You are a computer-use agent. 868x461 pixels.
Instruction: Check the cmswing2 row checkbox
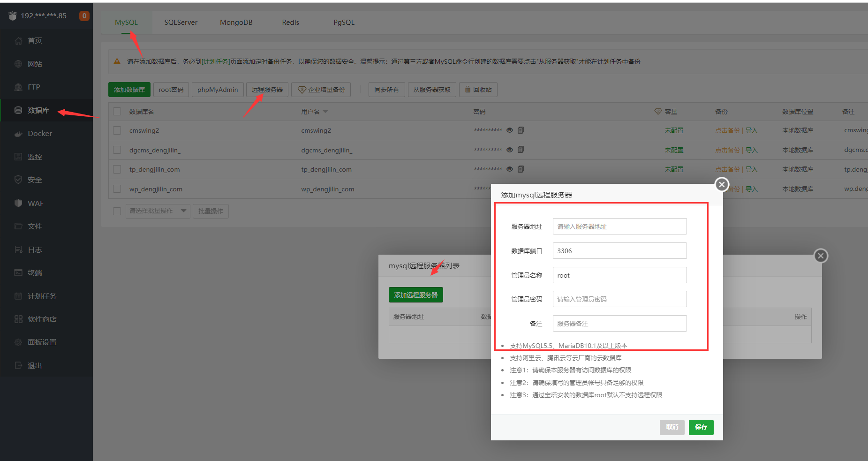pyautogui.click(x=117, y=130)
